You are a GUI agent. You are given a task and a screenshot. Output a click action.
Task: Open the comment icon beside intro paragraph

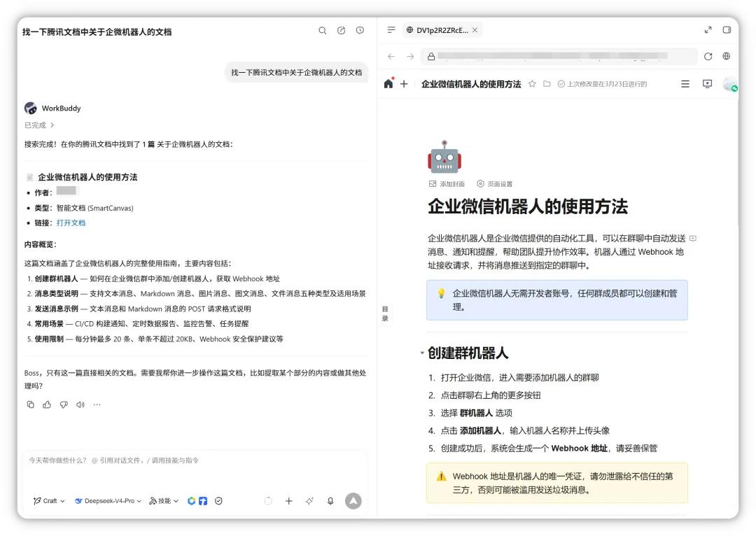click(x=693, y=238)
